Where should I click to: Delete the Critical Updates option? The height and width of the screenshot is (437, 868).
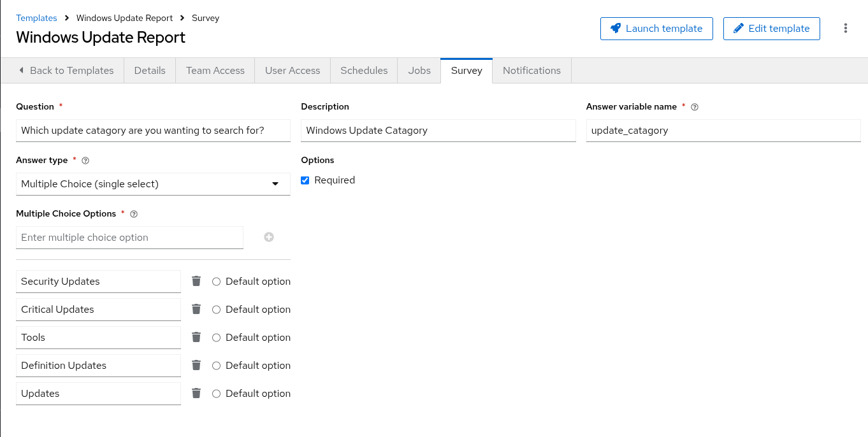(x=196, y=309)
